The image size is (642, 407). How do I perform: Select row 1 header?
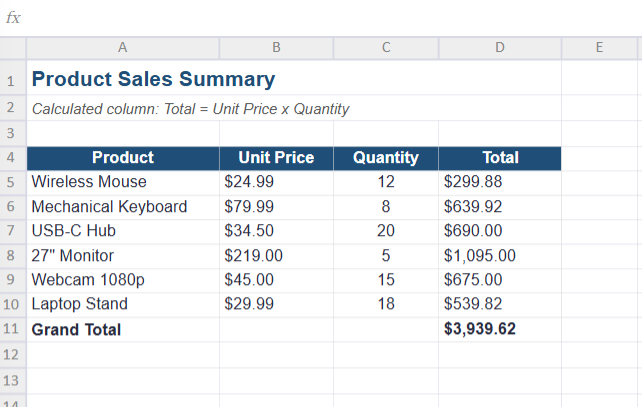click(13, 78)
